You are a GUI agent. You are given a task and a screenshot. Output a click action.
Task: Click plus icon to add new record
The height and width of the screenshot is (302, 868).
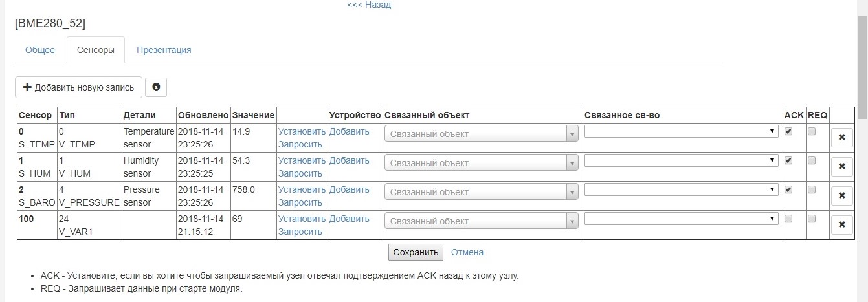tap(27, 87)
